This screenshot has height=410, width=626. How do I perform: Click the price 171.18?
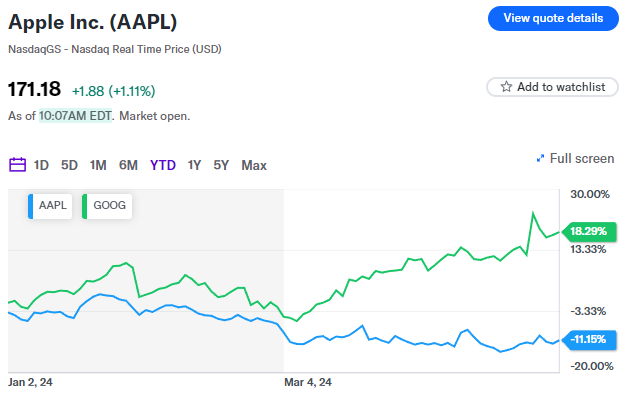click(34, 89)
